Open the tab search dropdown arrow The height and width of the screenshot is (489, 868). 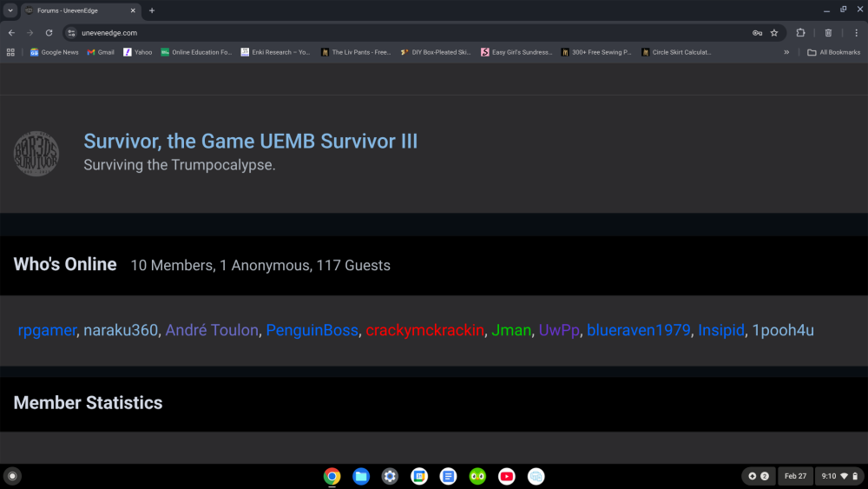tap(10, 10)
